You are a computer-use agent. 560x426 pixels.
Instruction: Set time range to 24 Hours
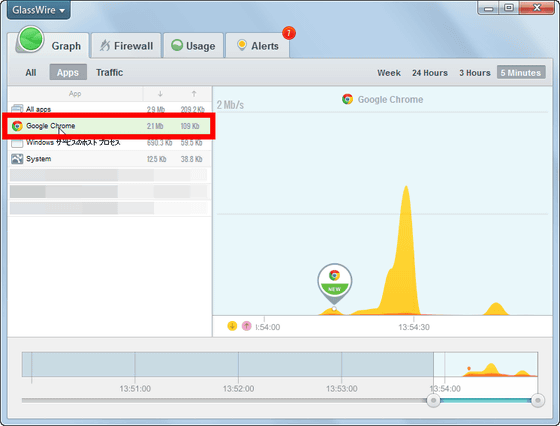pyautogui.click(x=430, y=73)
